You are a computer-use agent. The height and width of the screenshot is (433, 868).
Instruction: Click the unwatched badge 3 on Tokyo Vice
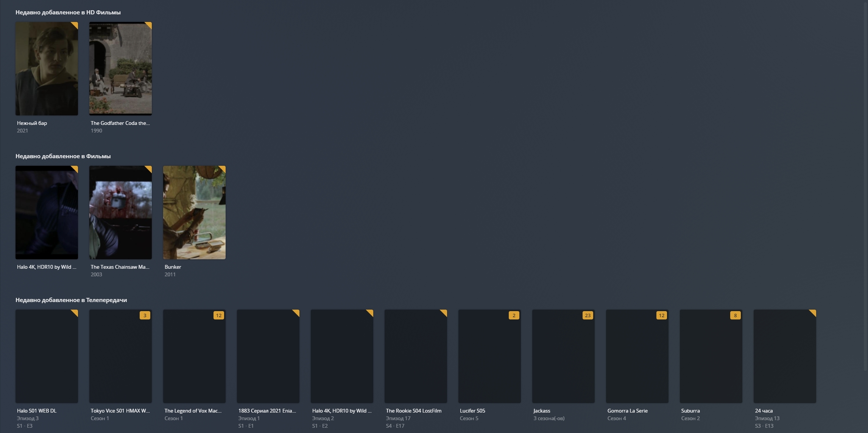(x=145, y=315)
